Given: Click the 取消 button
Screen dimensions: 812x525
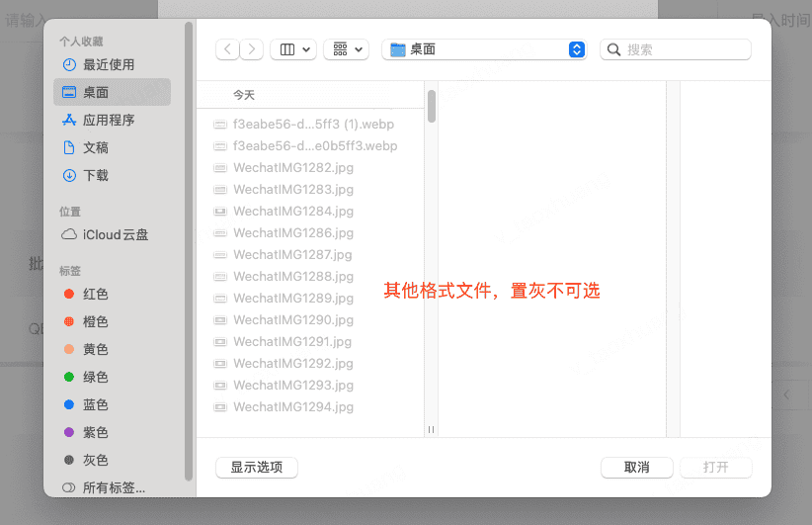Looking at the screenshot, I should [x=637, y=468].
